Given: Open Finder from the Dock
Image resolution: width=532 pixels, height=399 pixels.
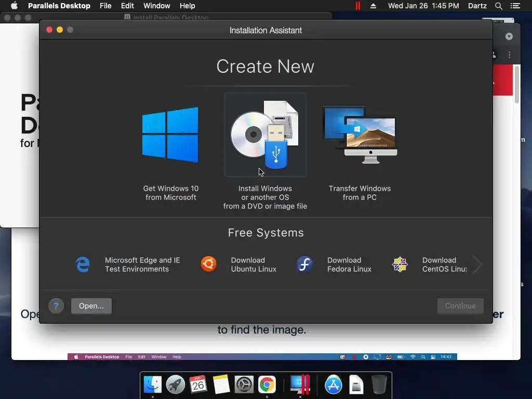Looking at the screenshot, I should tap(153, 384).
